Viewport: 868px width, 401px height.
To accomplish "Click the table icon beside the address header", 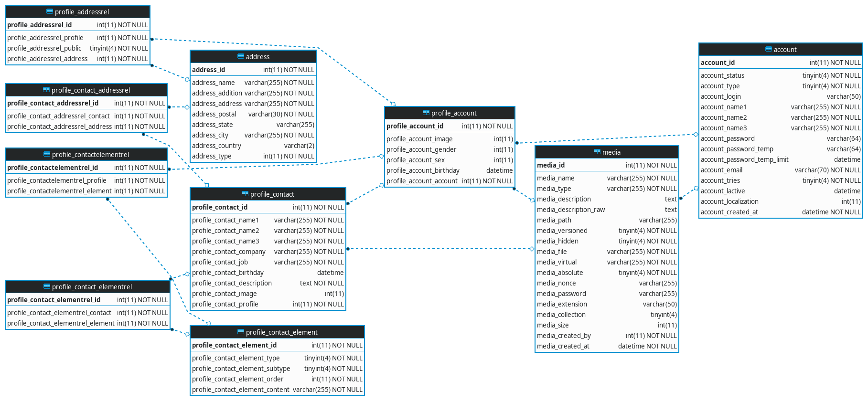I will coord(241,56).
